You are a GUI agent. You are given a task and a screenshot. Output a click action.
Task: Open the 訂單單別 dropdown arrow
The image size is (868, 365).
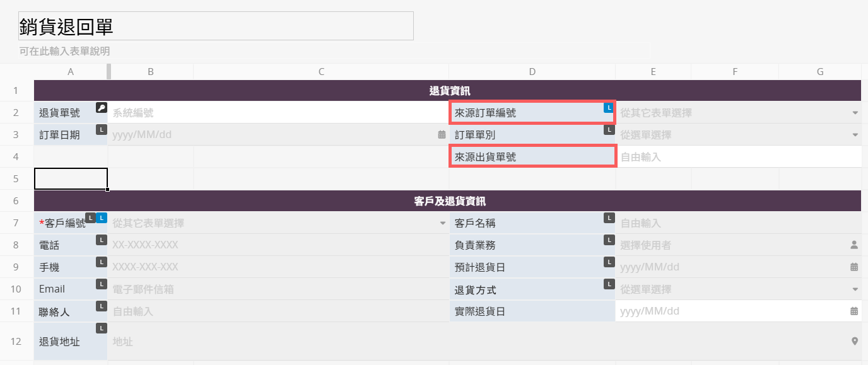855,135
